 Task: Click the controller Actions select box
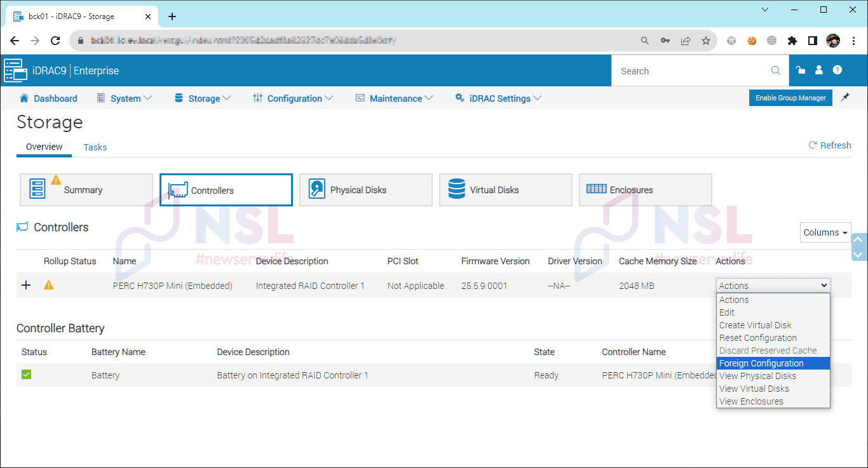pyautogui.click(x=773, y=286)
